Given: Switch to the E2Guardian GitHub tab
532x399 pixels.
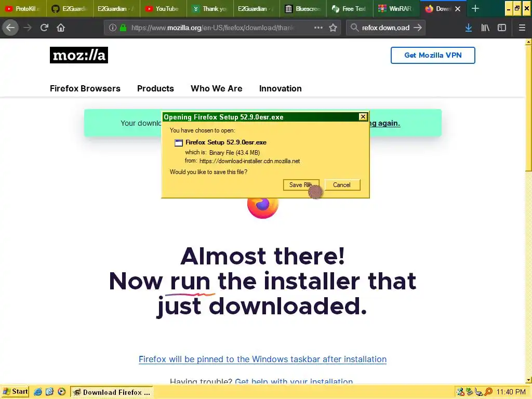Looking at the screenshot, I should 70,9.
